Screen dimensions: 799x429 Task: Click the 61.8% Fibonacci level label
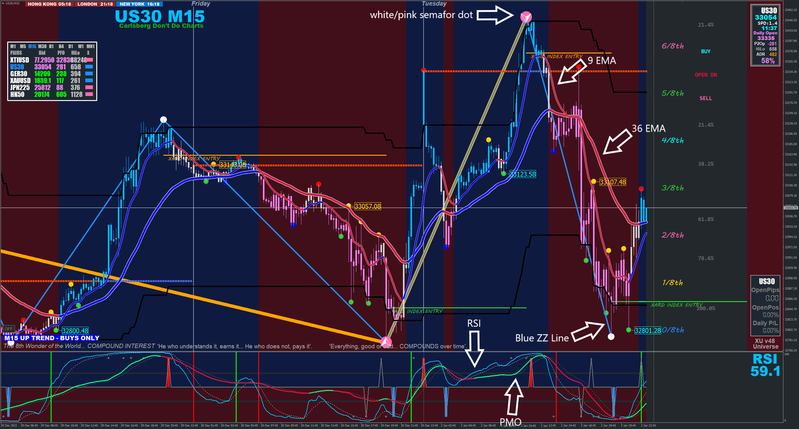click(706, 220)
